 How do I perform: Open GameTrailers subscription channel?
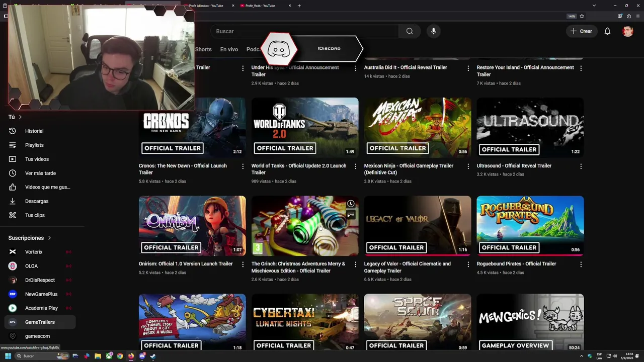(40, 322)
